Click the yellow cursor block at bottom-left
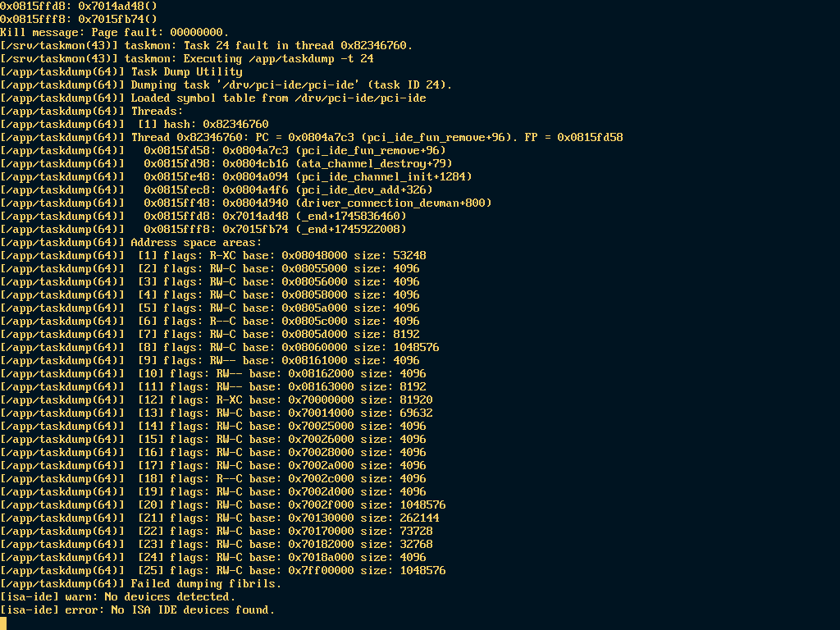840x630 pixels. [x=3, y=623]
